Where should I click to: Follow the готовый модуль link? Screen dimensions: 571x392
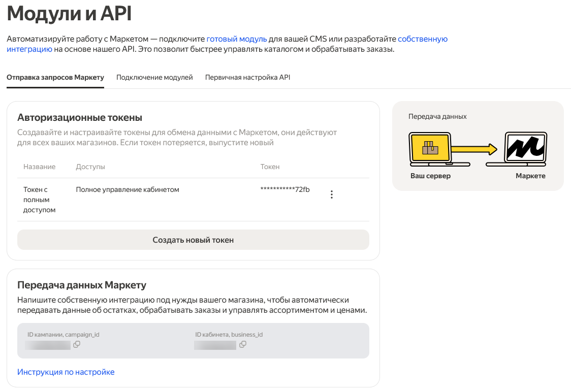click(236, 39)
